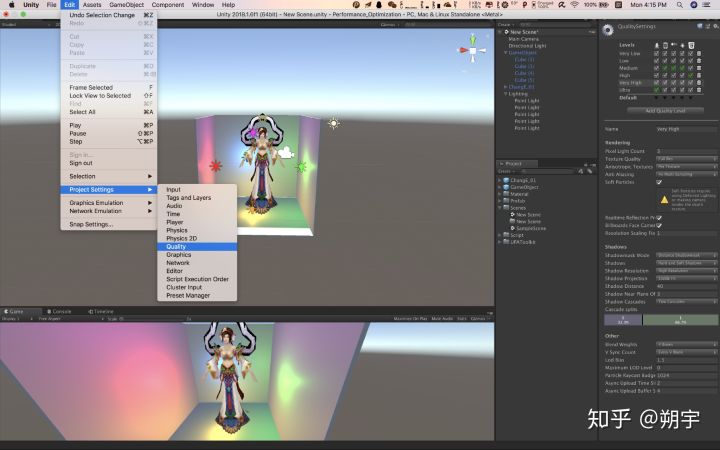The width and height of the screenshot is (720, 450).
Task: Delete the Low quality level trash icon
Action: pos(699,61)
